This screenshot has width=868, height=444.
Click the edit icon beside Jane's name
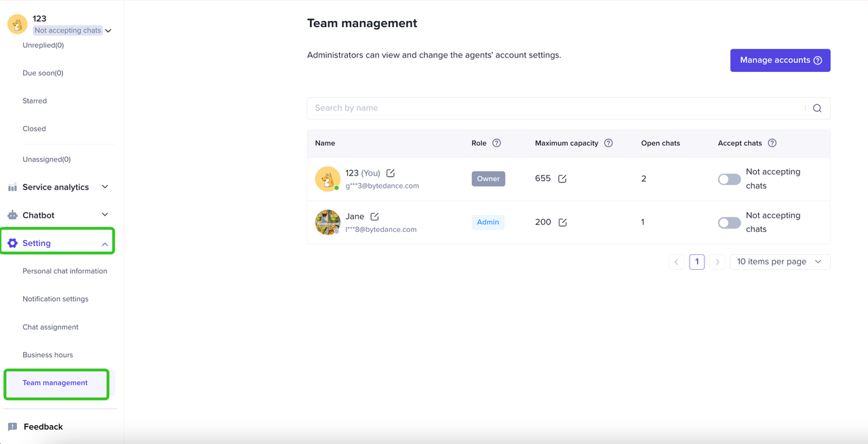374,217
